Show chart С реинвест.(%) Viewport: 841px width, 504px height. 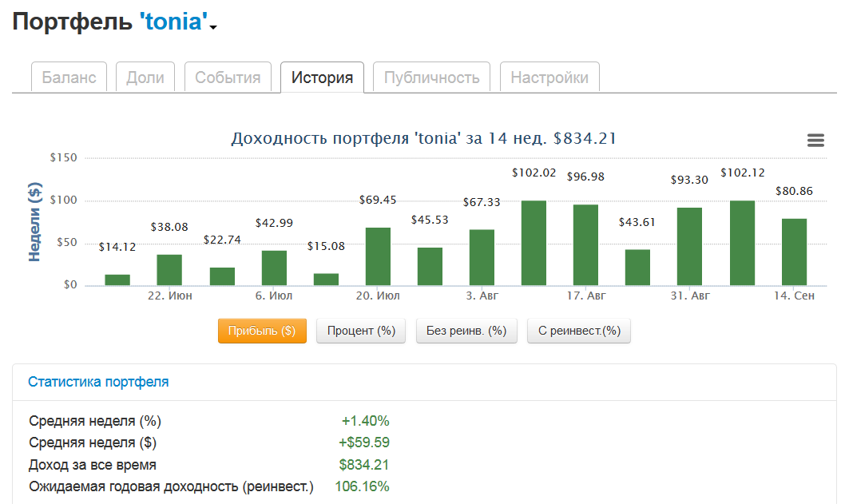[579, 331]
